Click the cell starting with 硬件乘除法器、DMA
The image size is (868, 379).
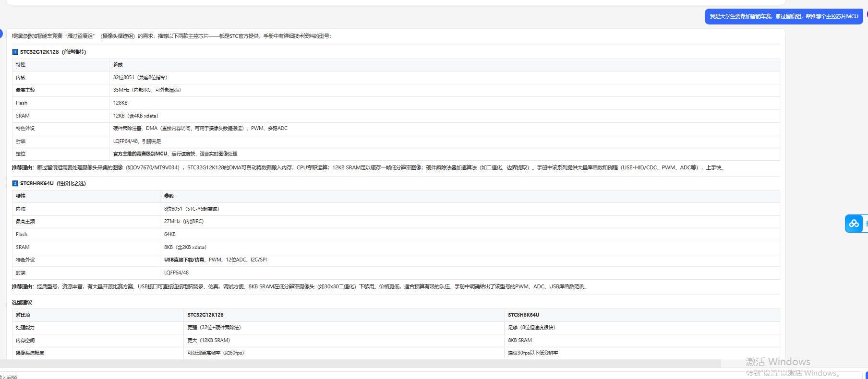(x=200, y=128)
